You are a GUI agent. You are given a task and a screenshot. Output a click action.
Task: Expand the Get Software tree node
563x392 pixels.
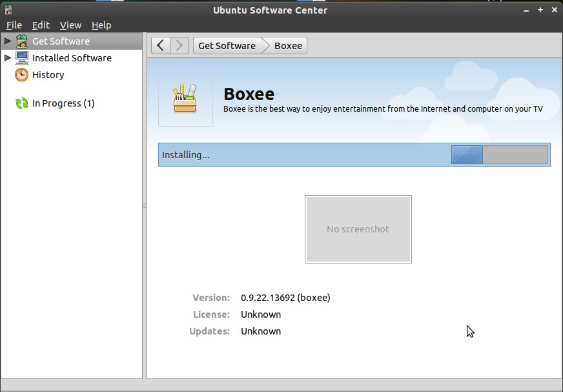(8, 41)
